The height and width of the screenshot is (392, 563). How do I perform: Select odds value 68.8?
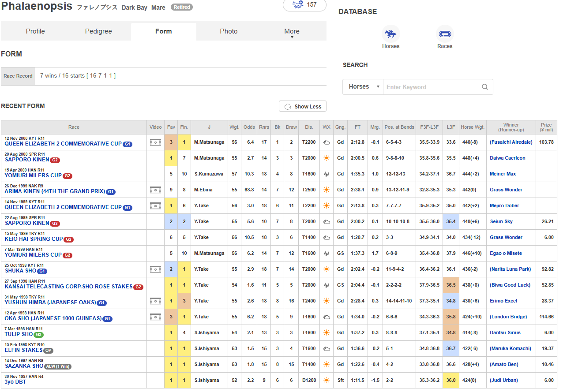(249, 190)
